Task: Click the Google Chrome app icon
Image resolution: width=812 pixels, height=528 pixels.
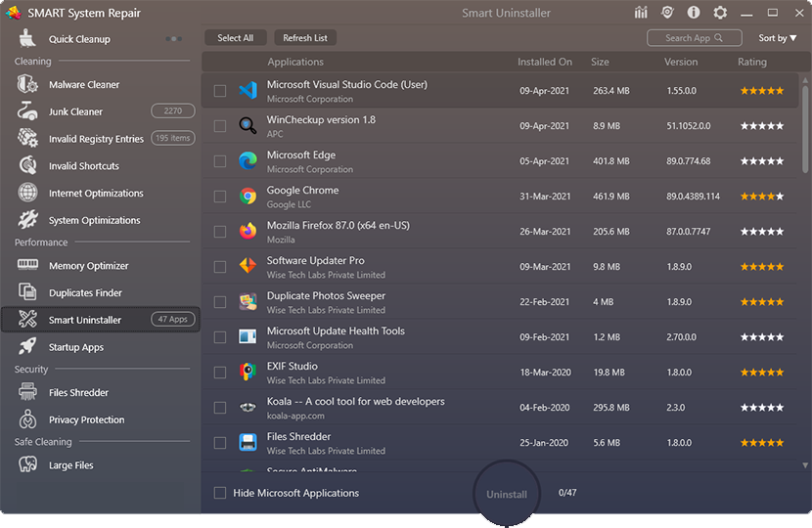Action: pos(248,197)
